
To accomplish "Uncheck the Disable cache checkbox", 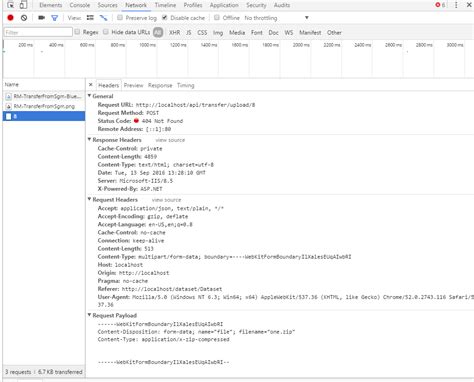I will click(164, 17).
